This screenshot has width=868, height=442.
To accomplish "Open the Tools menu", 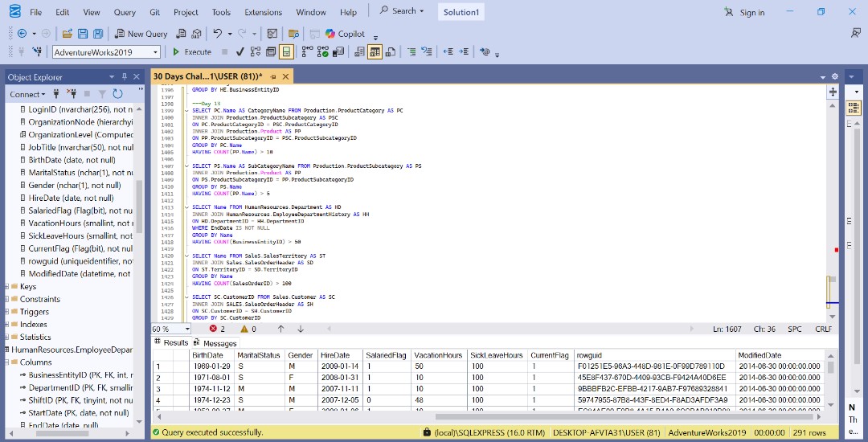I will tap(221, 12).
